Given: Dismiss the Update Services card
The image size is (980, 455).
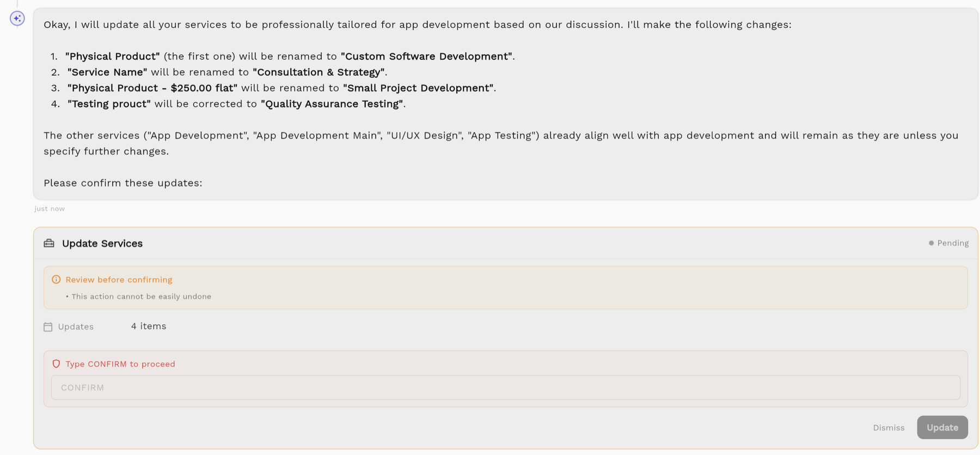Looking at the screenshot, I should pos(889,428).
